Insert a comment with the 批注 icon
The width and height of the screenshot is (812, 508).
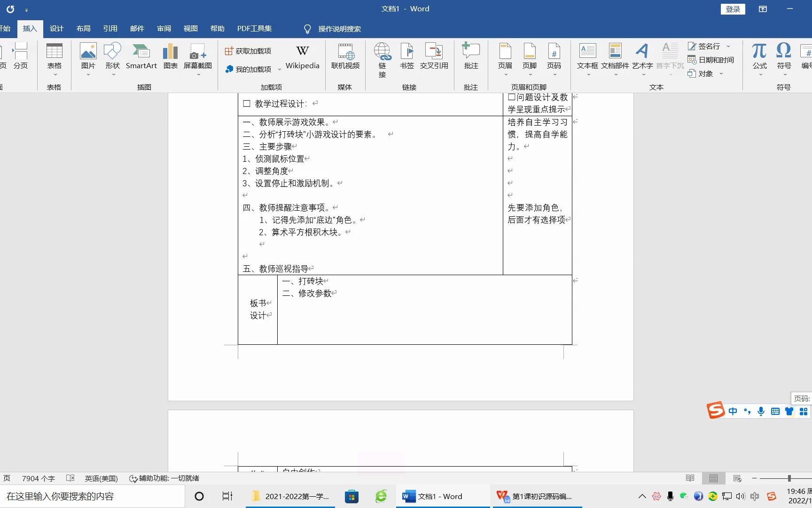click(x=470, y=57)
